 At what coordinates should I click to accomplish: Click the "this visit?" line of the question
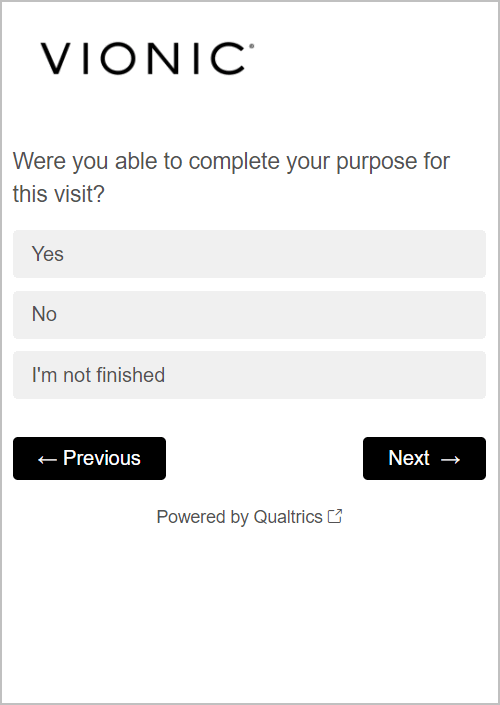click(x=58, y=194)
